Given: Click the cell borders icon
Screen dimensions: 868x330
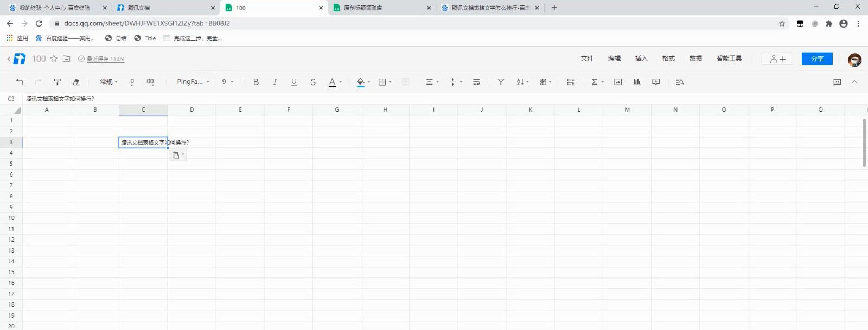Looking at the screenshot, I should [x=382, y=82].
